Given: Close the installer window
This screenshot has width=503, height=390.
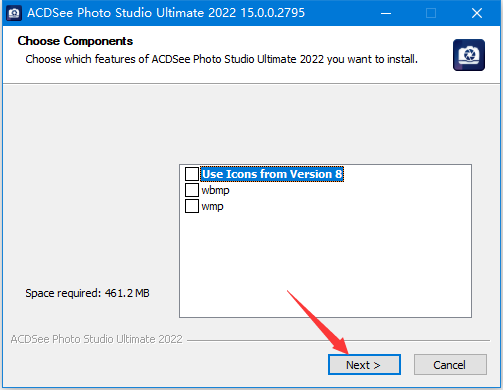Looking at the screenshot, I should [x=477, y=13].
